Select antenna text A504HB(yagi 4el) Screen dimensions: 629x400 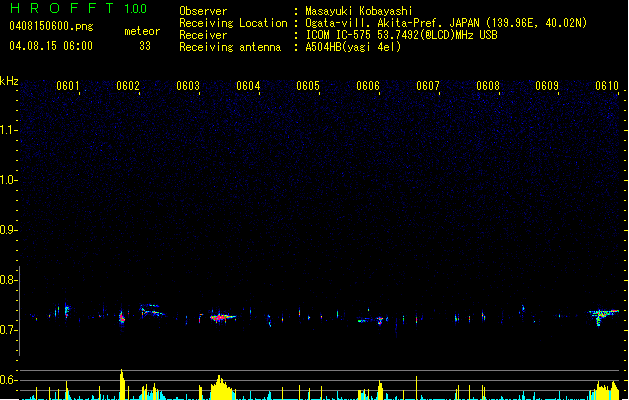353,47
